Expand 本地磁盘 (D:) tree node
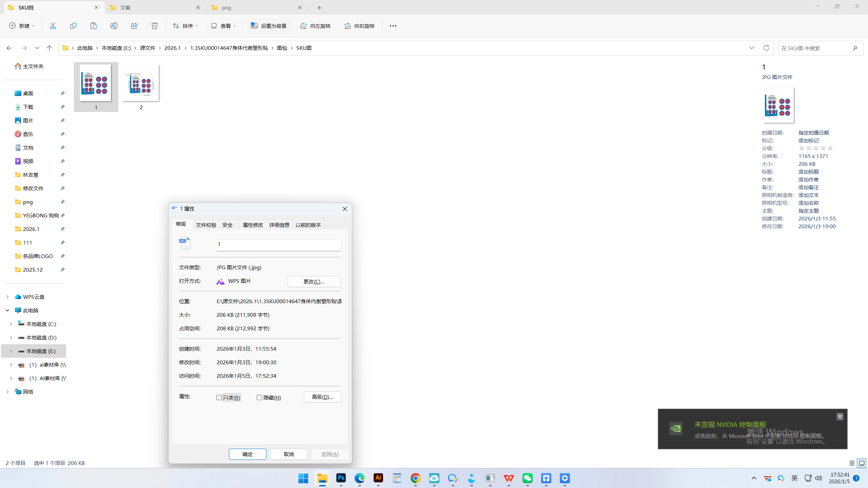868x488 pixels. pyautogui.click(x=11, y=337)
